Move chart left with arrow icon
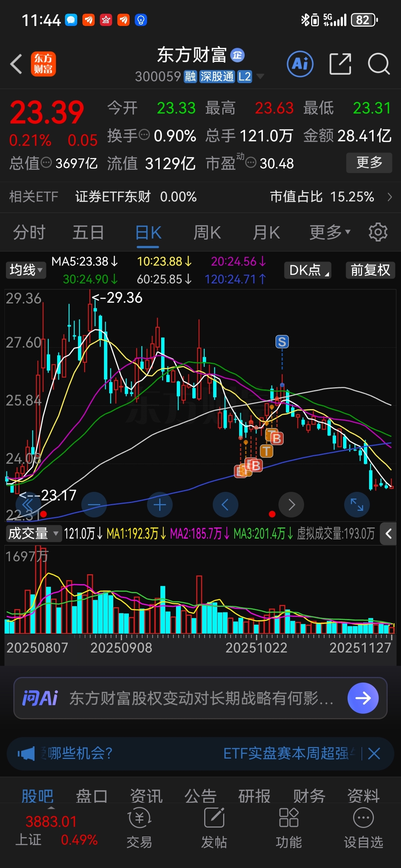401x868 pixels. (225, 504)
